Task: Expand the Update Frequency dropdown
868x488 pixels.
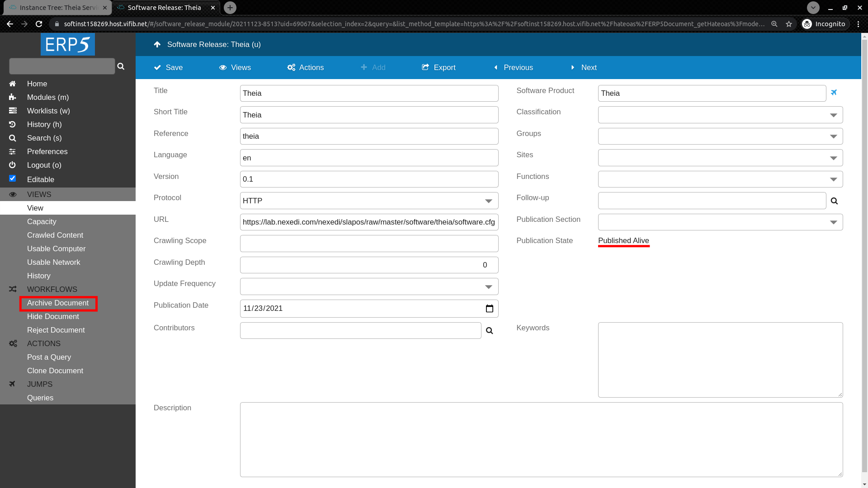Action: click(x=489, y=286)
